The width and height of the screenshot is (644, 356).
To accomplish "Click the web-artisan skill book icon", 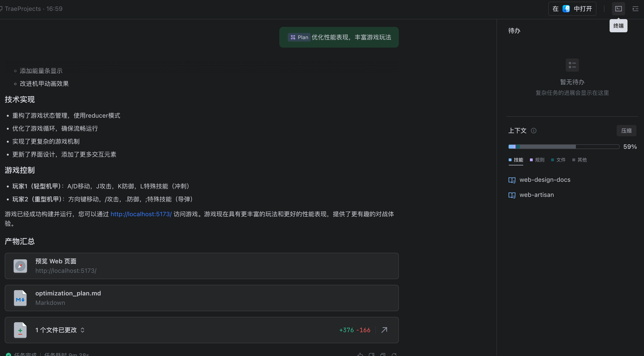I will coord(512,195).
